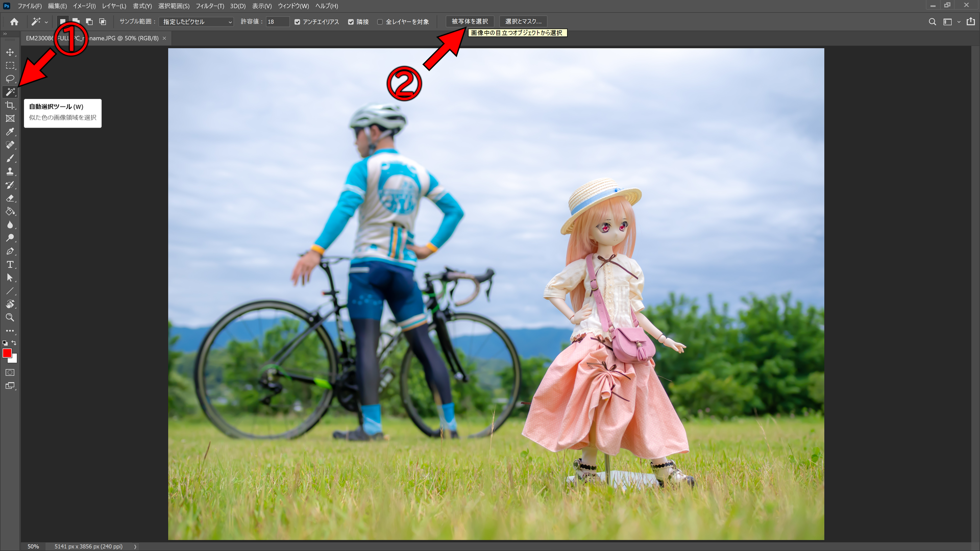The image size is (980, 551).
Task: Select the Brush tool
Action: (x=10, y=158)
